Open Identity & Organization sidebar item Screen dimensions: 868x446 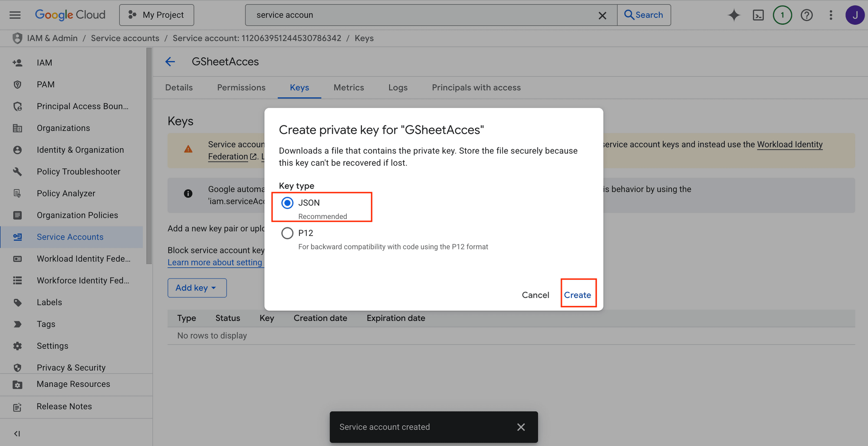click(x=72, y=150)
